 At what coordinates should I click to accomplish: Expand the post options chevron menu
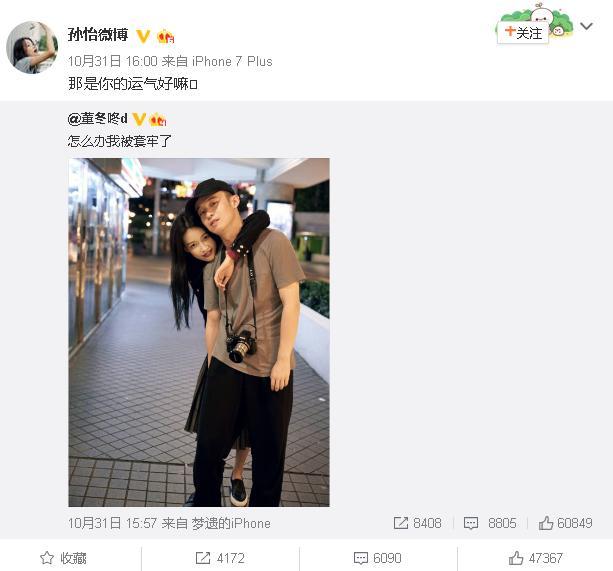tap(586, 26)
